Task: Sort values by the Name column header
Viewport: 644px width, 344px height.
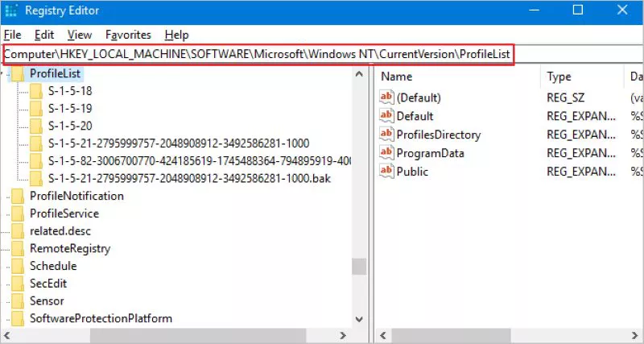Action: pyautogui.click(x=458, y=77)
